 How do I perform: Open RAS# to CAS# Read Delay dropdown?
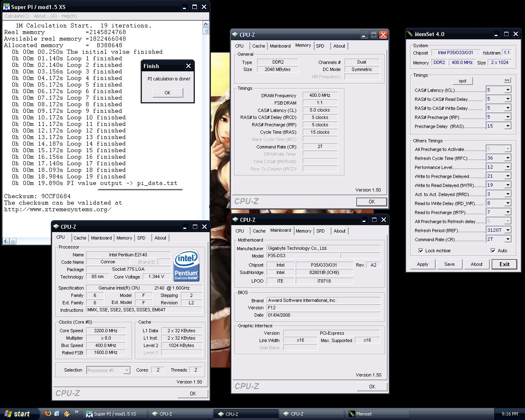coord(508,99)
